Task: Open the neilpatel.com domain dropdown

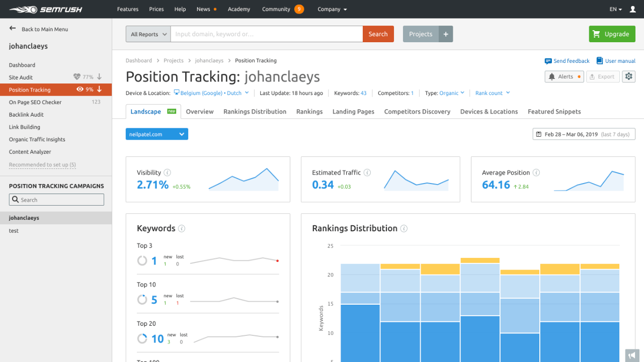Action: [157, 134]
